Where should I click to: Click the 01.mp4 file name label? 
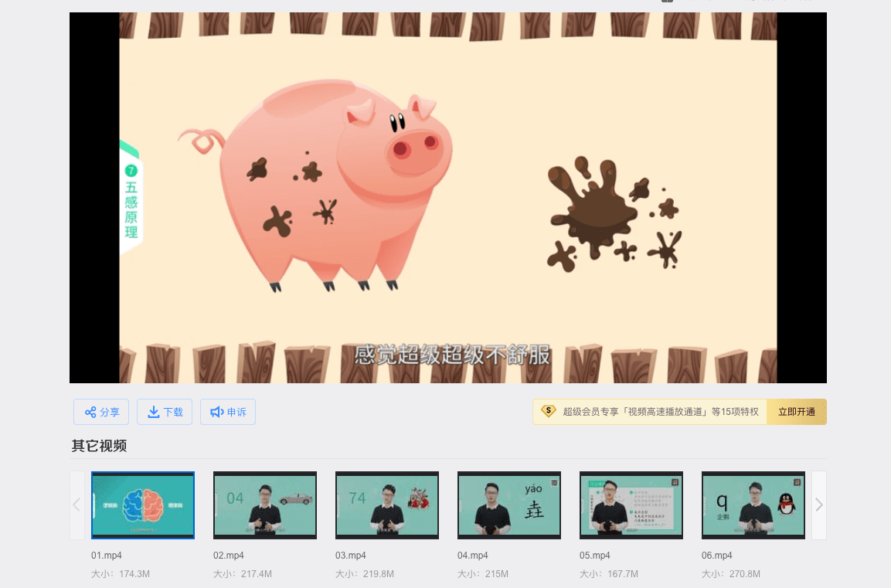pos(107,556)
